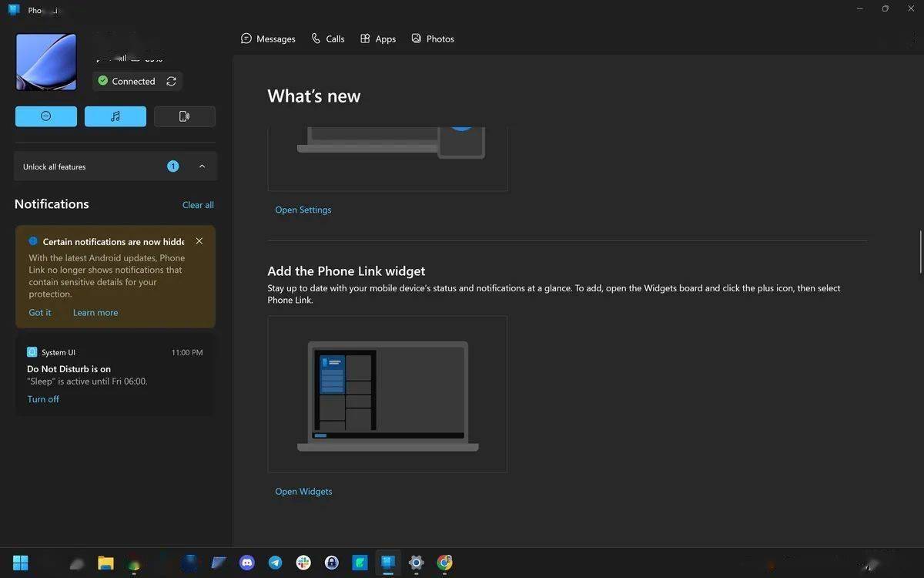Open Telegram from the taskbar
Screen dimensions: 924x578
click(x=275, y=563)
